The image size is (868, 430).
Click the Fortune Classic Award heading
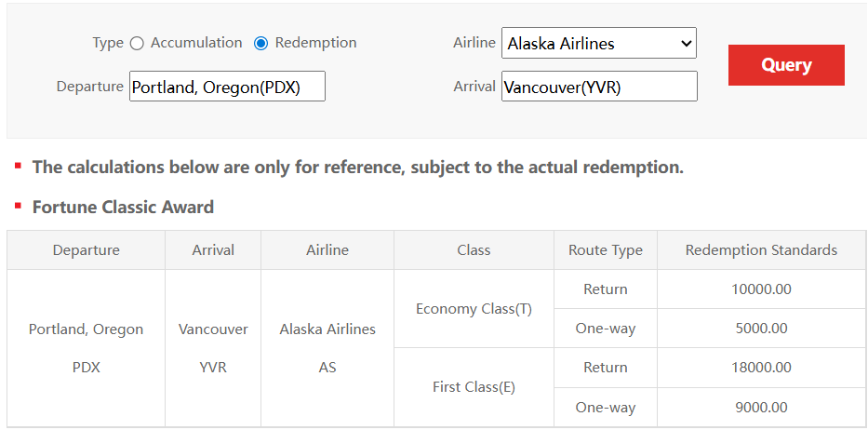[x=123, y=208]
